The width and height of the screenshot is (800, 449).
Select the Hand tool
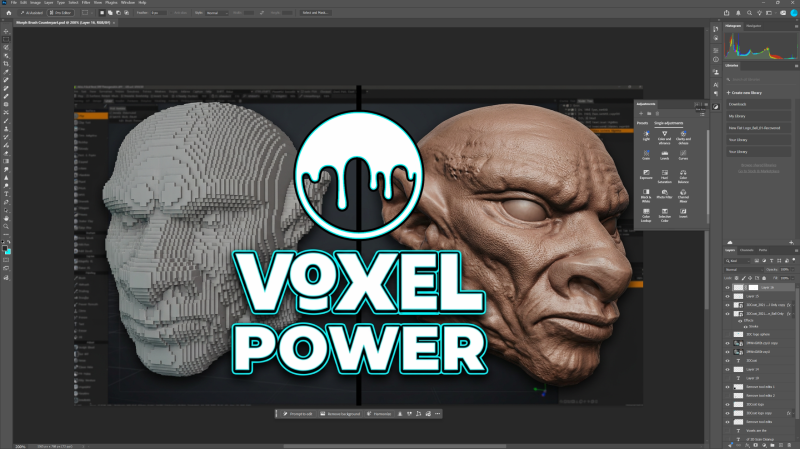point(6,218)
